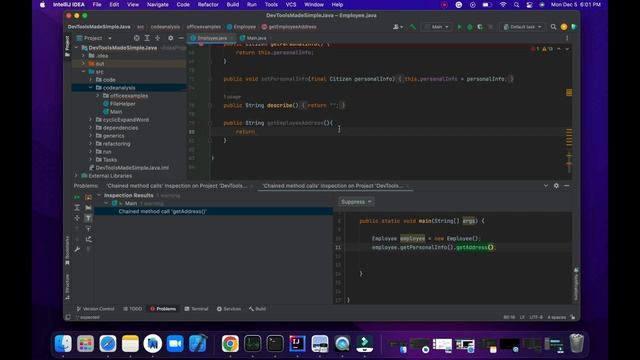The image size is (640, 360).
Task: Run the Main configuration with play icon
Action: [459, 27]
